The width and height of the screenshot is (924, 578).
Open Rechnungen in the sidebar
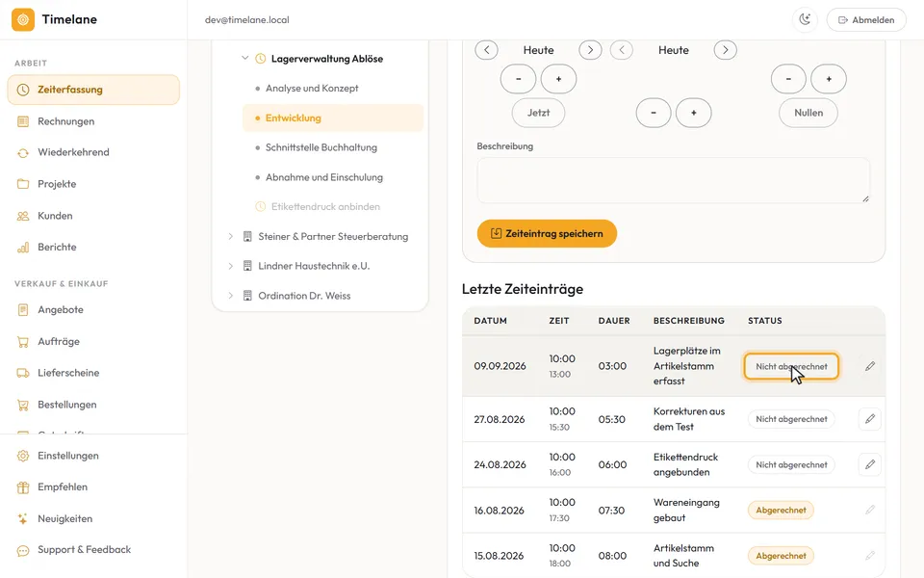93,121
